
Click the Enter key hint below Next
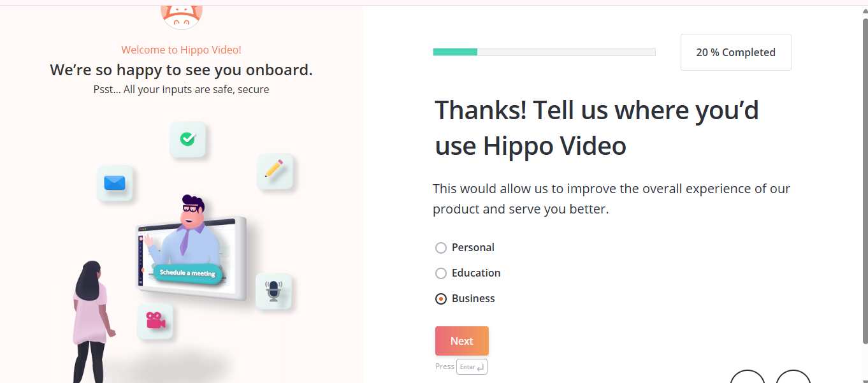point(472,367)
